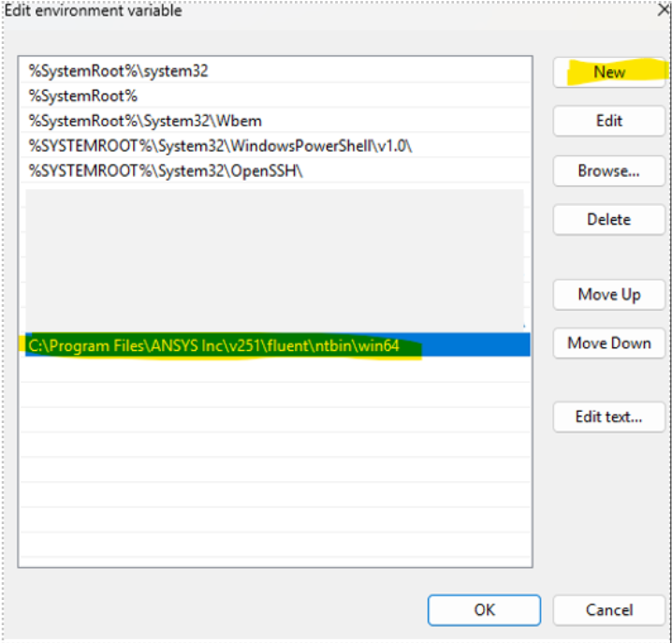Click the Edit environment variable title bar
The height and width of the screenshot is (643, 672).
tap(94, 11)
